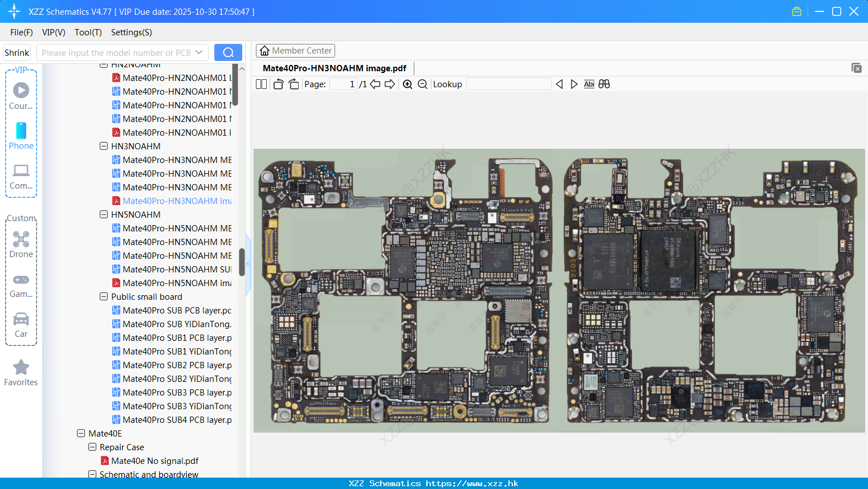Go to next page arrow
This screenshot has height=489, width=868.
pyautogui.click(x=390, y=84)
